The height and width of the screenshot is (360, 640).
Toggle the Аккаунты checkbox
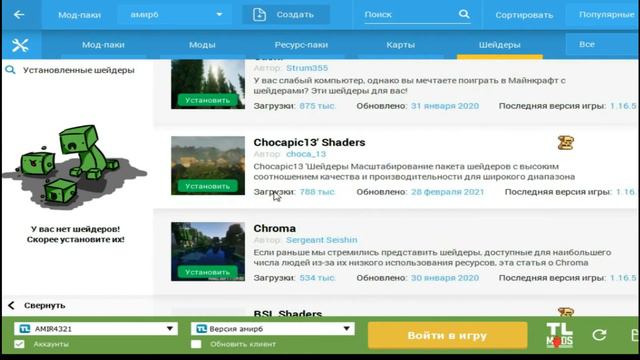pos(19,344)
